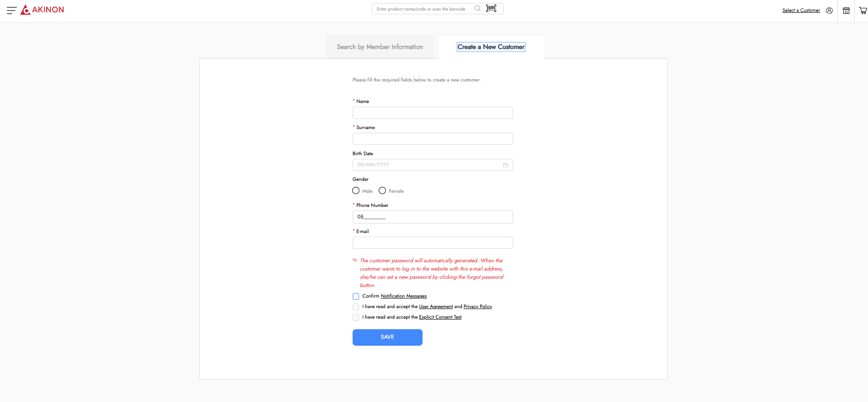Click the barcode scanner icon
The width and height of the screenshot is (868, 402).
pyautogui.click(x=491, y=9)
